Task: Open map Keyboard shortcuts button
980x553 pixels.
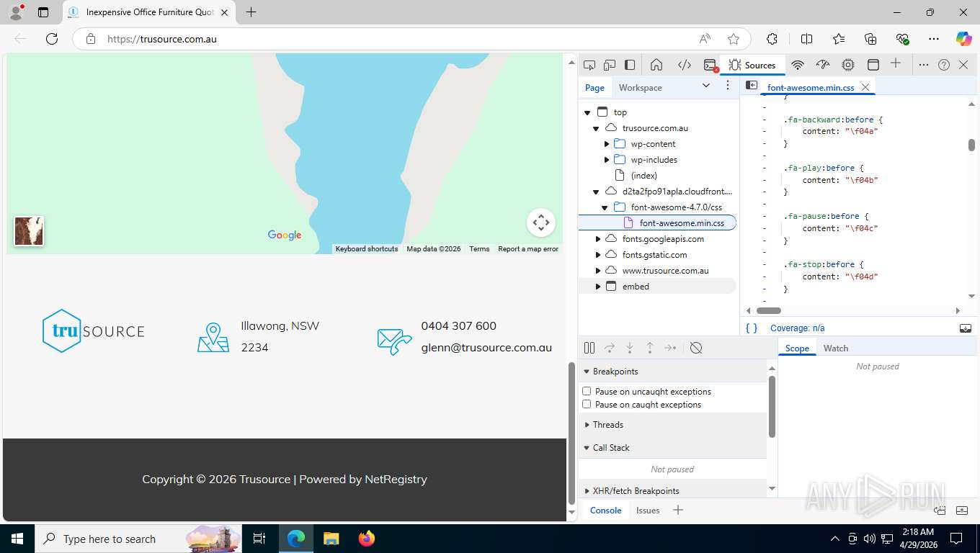Action: pos(367,249)
